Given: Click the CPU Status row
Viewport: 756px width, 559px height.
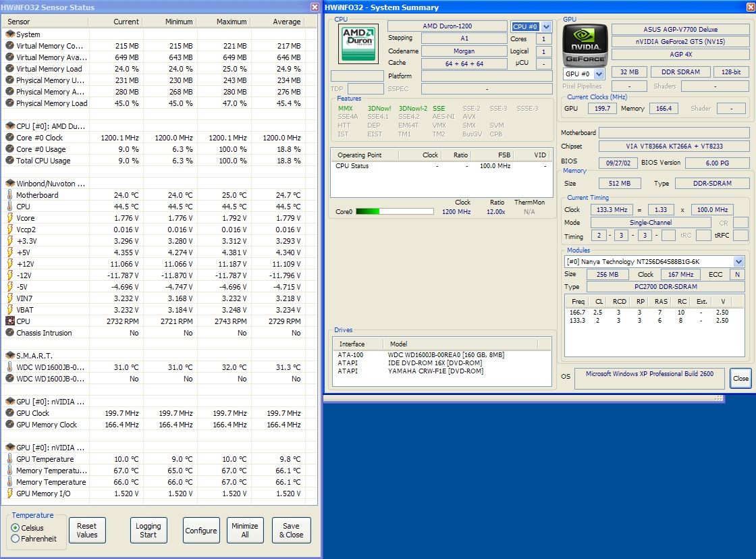Looking at the screenshot, I should [441, 165].
